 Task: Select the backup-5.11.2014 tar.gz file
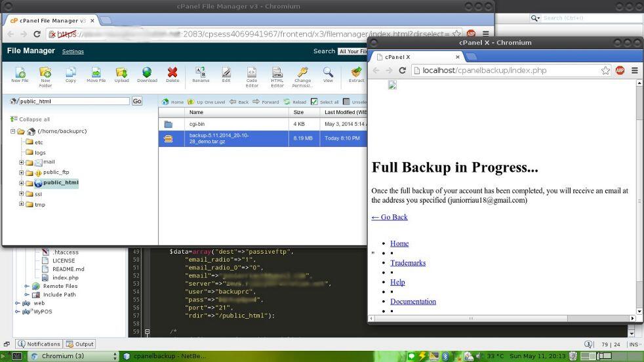pyautogui.click(x=263, y=138)
